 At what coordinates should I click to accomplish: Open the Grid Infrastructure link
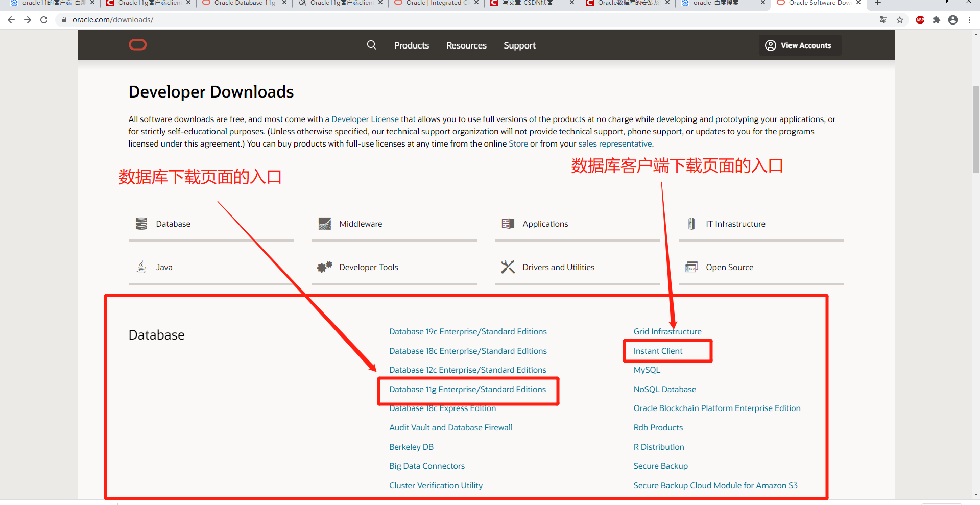pos(667,331)
